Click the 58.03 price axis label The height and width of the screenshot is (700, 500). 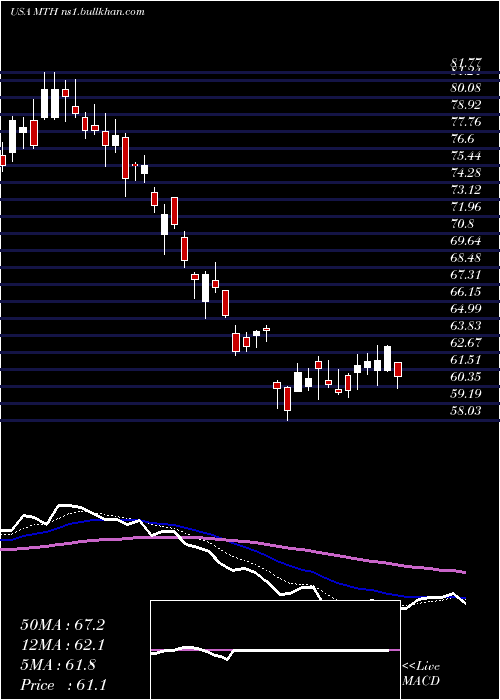[x=466, y=411]
